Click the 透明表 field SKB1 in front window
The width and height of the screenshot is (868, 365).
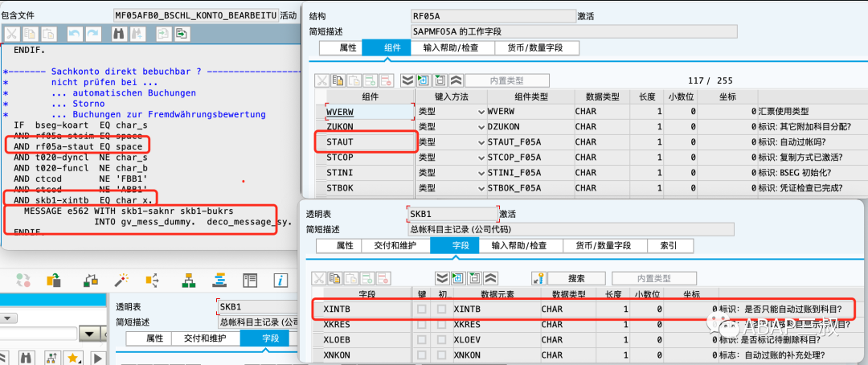452,214
